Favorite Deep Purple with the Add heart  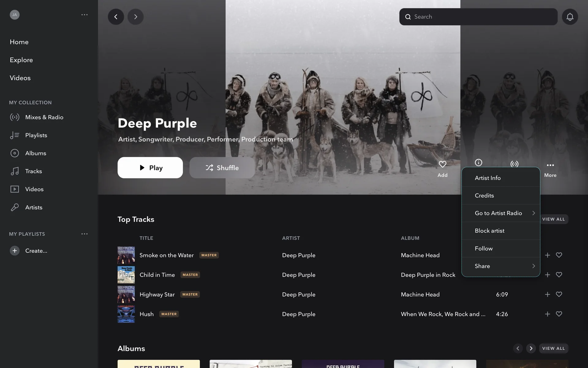[x=442, y=165]
